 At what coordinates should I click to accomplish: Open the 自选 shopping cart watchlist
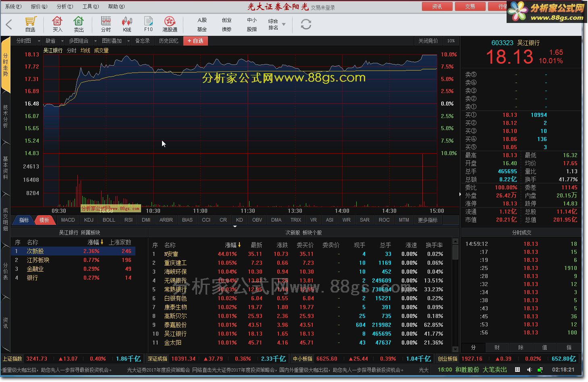[31, 24]
